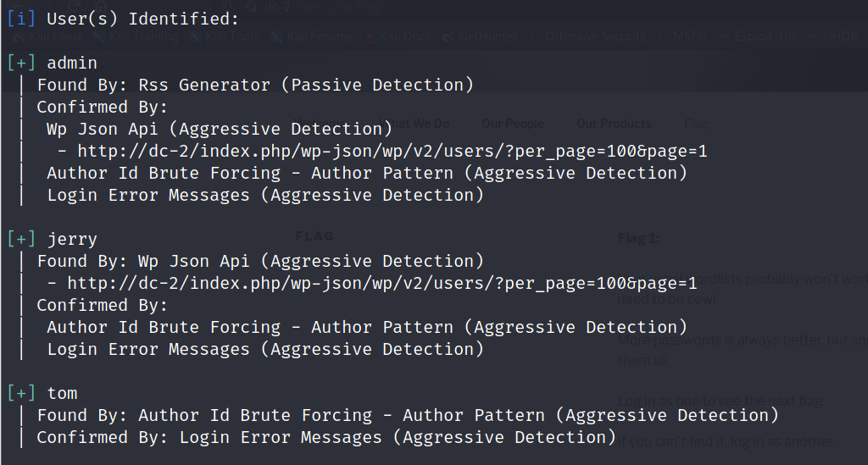
Task: Select the Flag navigation item
Action: (695, 124)
